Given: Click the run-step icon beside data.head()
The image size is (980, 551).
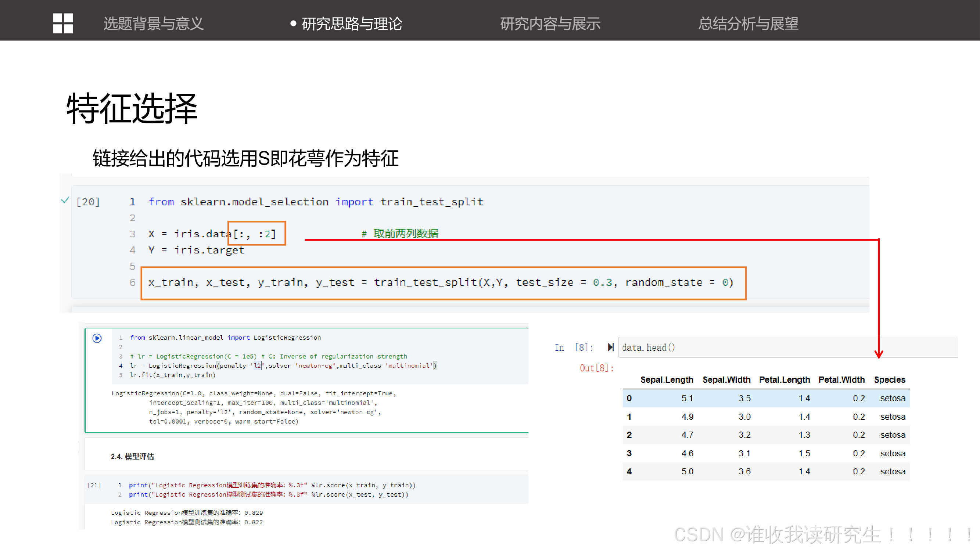Looking at the screenshot, I should (611, 347).
